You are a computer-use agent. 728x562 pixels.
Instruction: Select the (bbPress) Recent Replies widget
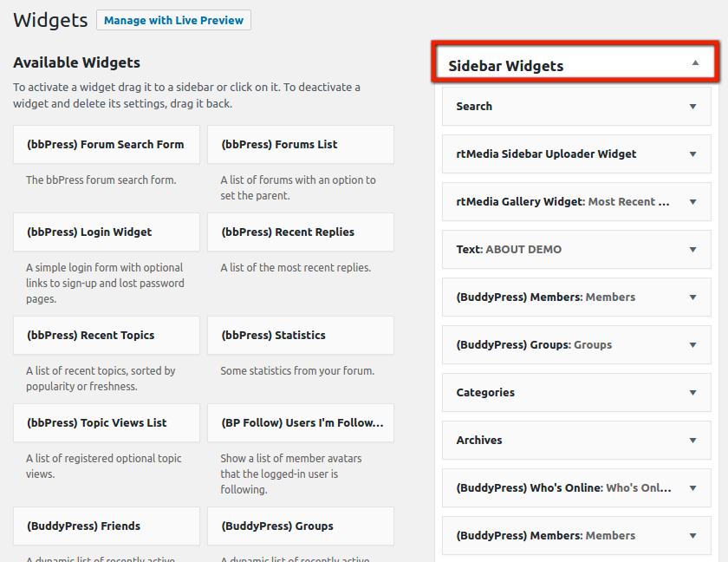click(x=300, y=232)
